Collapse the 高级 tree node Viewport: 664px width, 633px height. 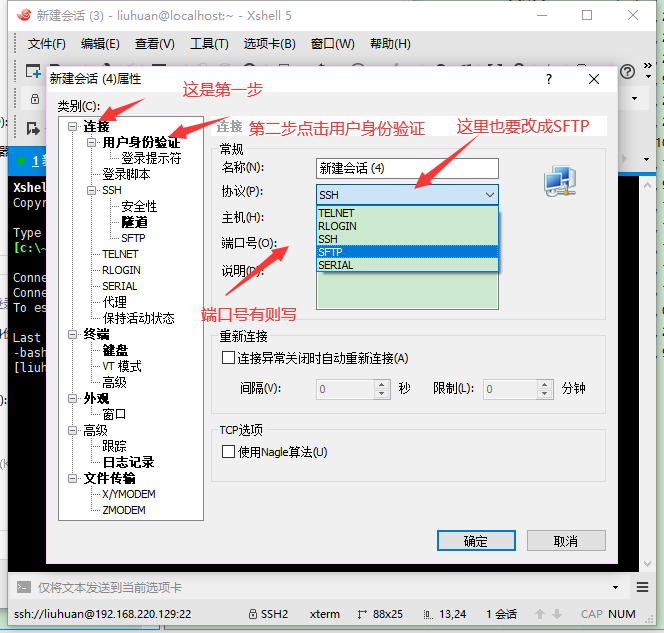(x=72, y=431)
